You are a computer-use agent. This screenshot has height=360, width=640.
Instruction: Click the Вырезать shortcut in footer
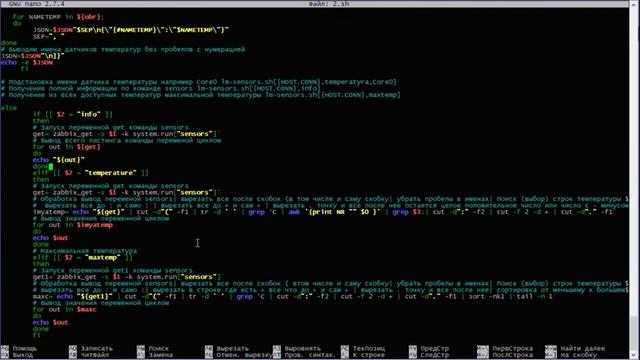[227, 349]
